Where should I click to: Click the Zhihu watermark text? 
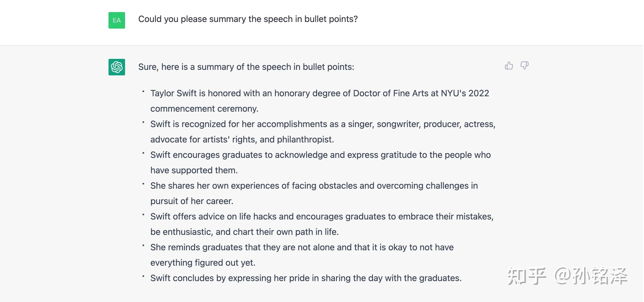(567, 276)
